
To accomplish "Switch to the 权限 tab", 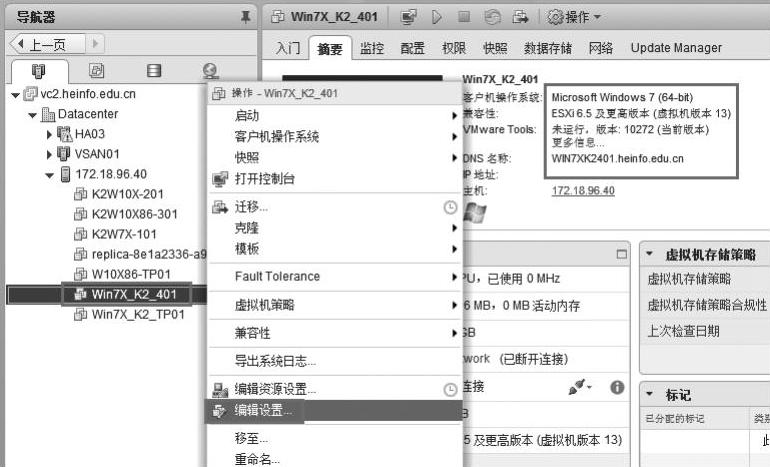I will (454, 48).
